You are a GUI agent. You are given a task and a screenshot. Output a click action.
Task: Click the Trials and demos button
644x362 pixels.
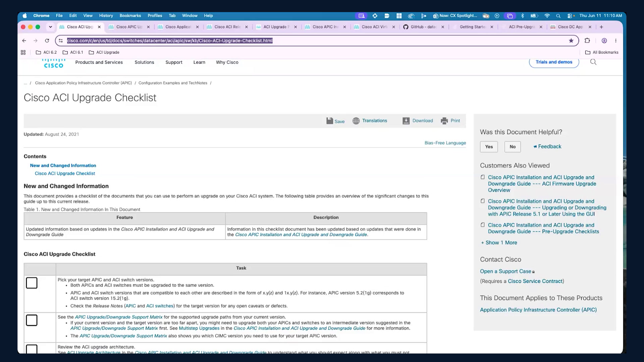(x=554, y=62)
